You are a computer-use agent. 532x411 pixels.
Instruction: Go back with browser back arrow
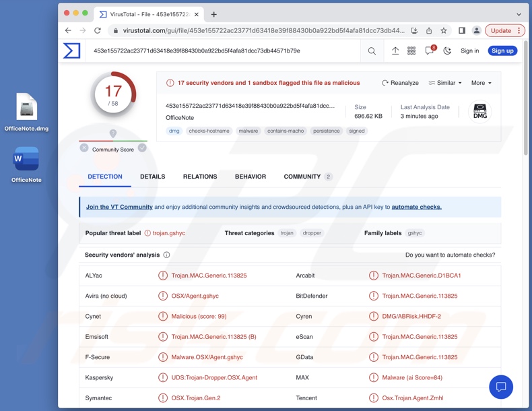pyautogui.click(x=68, y=30)
